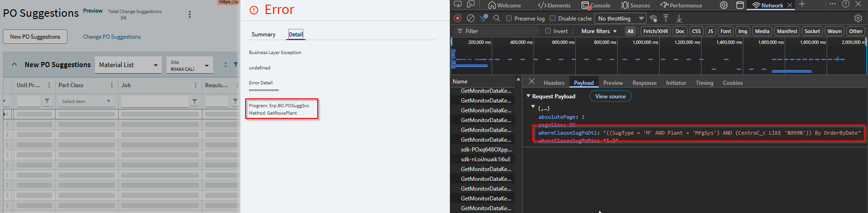The height and width of the screenshot is (213, 868).
Task: Close the Network tab
Action: 789,5
